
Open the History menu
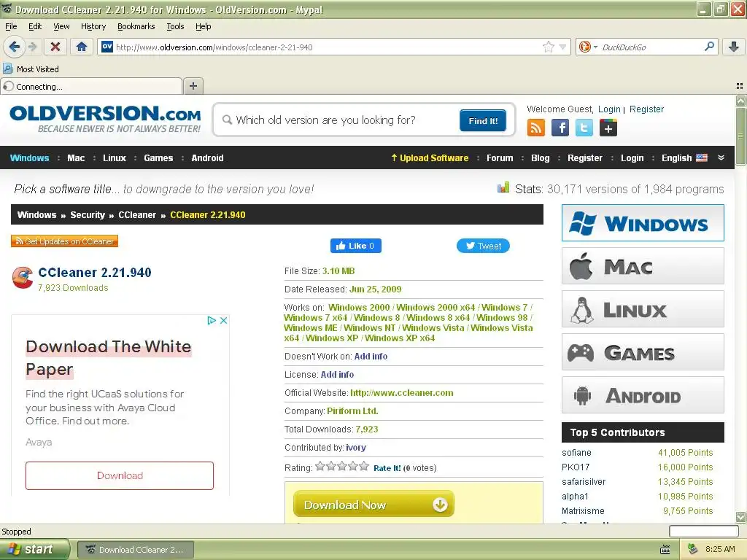tap(93, 26)
